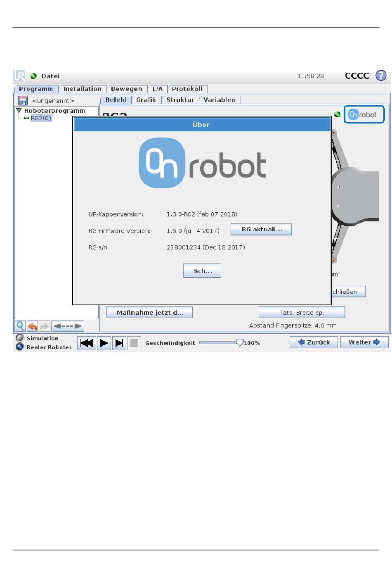The image size is (392, 577).
Task: Click the clock showing 11:58:28
Action: 311,76
